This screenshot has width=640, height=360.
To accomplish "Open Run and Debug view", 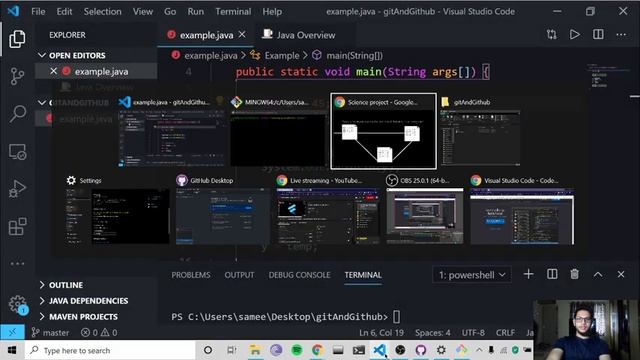I will click(17, 189).
